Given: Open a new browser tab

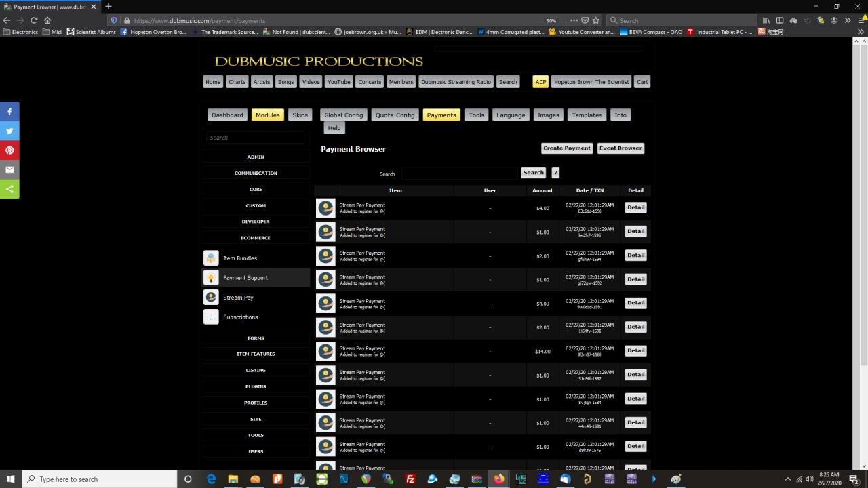Looking at the screenshot, I should [x=108, y=7].
